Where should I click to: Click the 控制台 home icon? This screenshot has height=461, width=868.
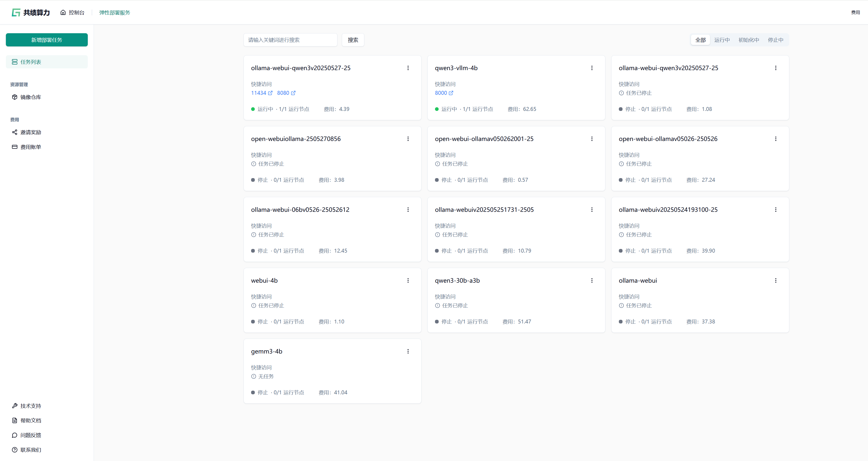[63, 12]
